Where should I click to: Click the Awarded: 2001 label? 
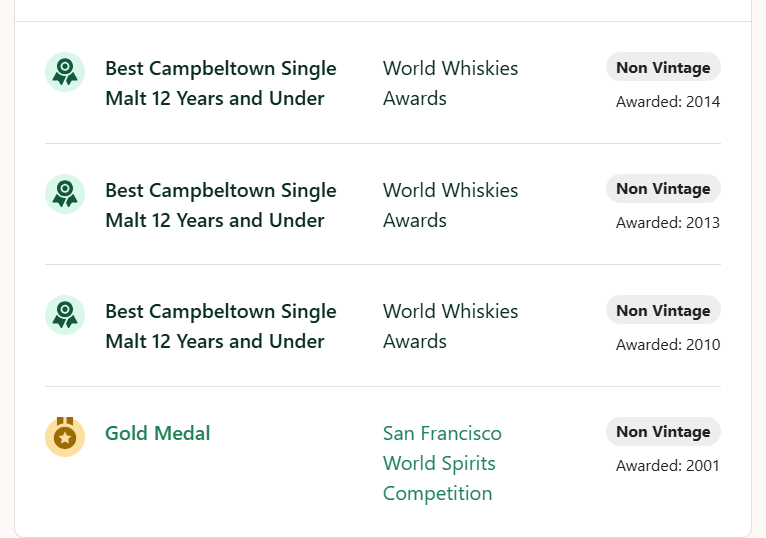click(x=668, y=466)
